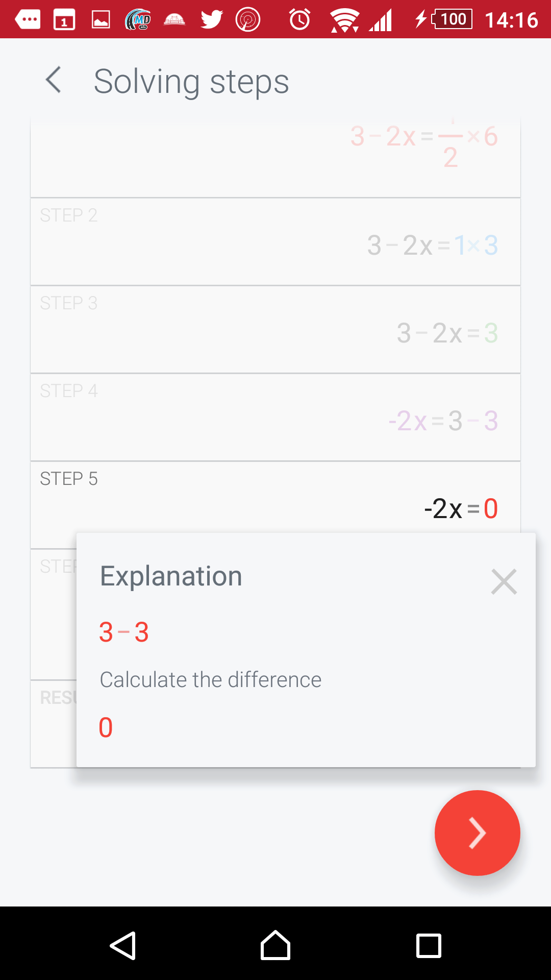Expand the STEP 2 card
Image resolution: width=551 pixels, height=980 pixels.
275,241
